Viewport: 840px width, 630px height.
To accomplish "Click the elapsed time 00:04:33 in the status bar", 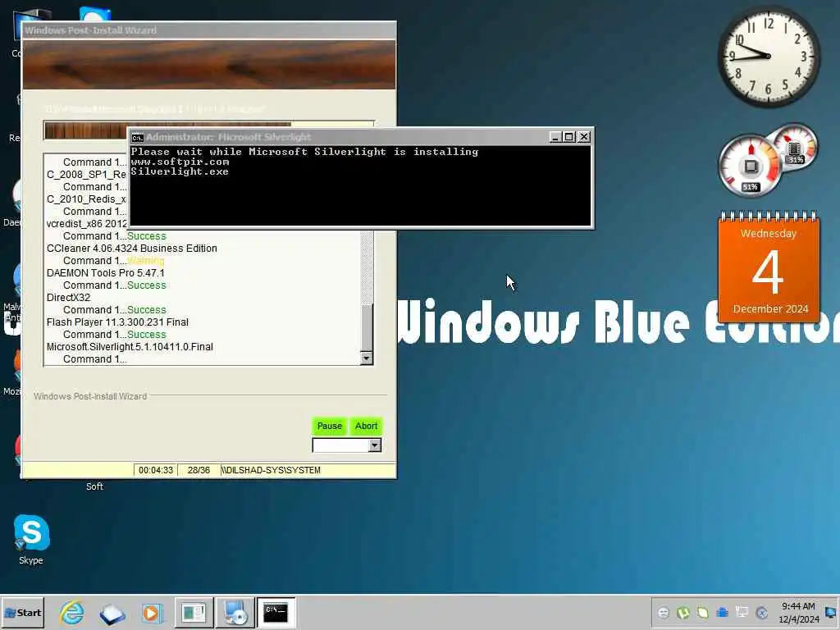I will click(x=156, y=470).
